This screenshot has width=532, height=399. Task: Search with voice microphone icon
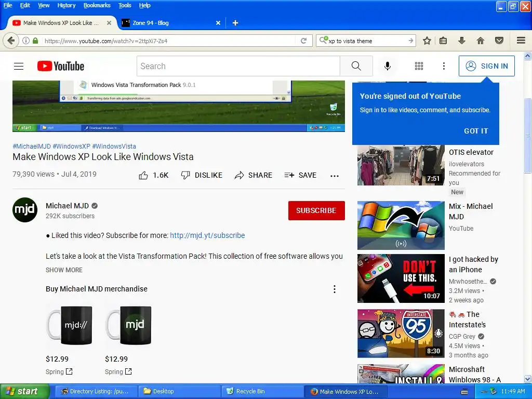tap(388, 66)
